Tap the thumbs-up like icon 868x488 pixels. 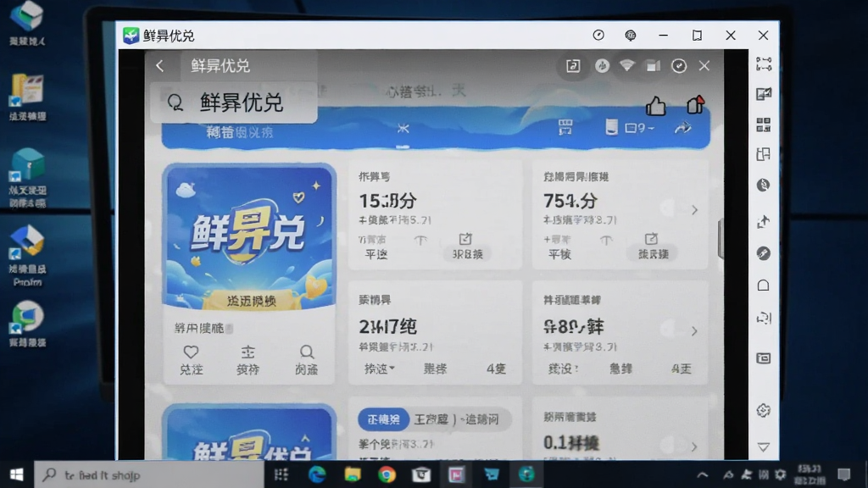[x=656, y=105]
